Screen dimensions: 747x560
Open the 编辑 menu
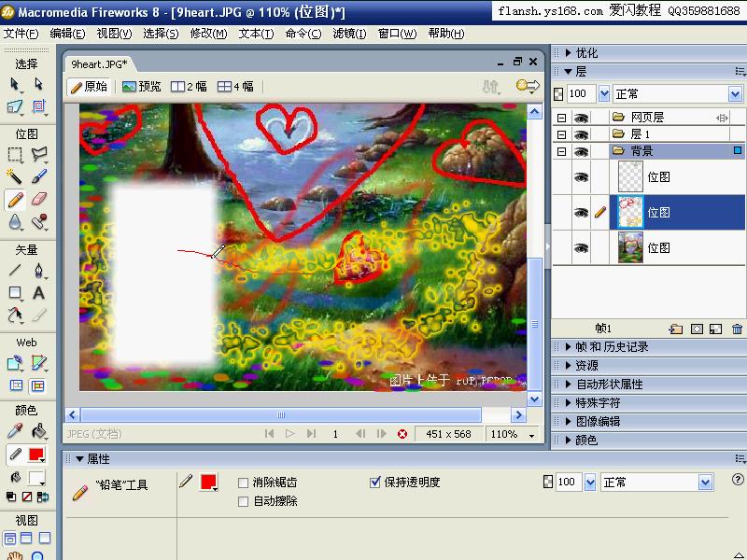click(x=67, y=34)
